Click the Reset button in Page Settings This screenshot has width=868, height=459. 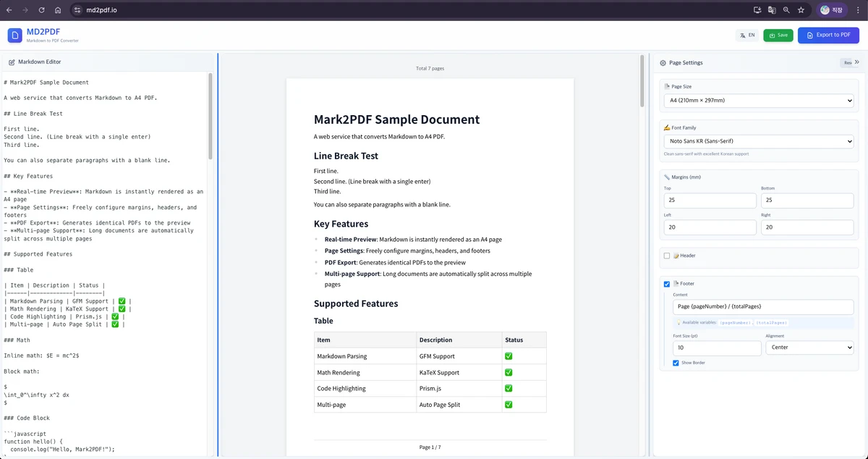coord(847,63)
